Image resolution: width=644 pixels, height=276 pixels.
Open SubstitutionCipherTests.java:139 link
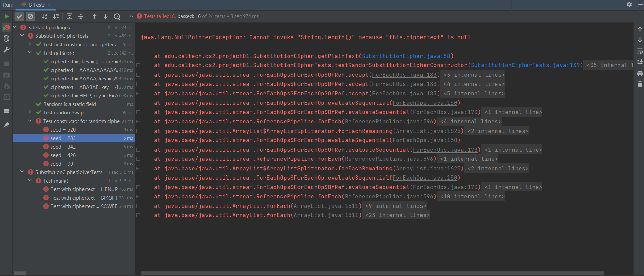[x=525, y=65]
